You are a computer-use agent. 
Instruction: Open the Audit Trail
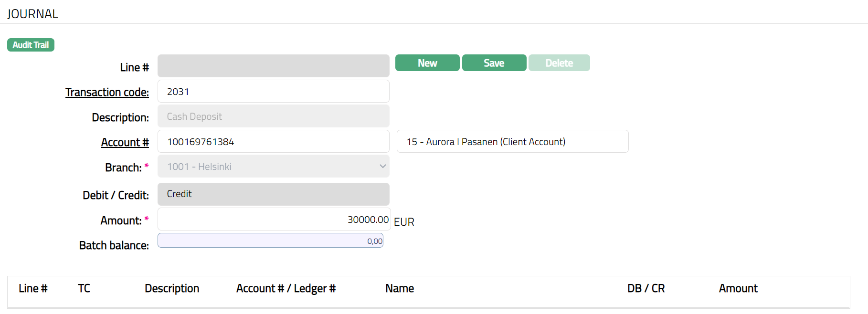click(x=31, y=45)
